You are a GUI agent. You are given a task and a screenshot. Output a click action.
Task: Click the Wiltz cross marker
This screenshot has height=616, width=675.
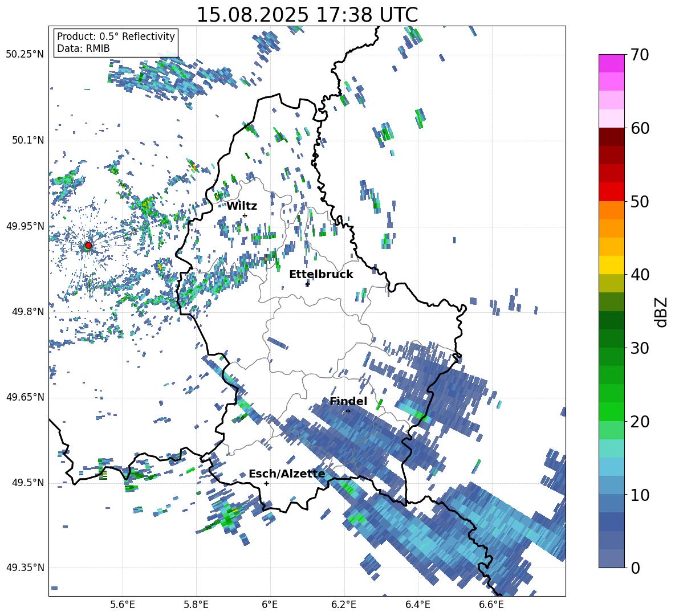(x=245, y=215)
